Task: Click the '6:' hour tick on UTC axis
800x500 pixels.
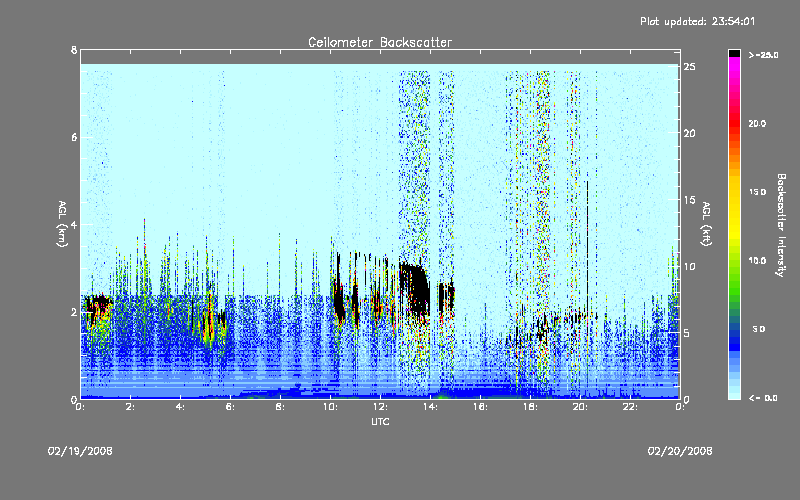Action: coord(230,407)
